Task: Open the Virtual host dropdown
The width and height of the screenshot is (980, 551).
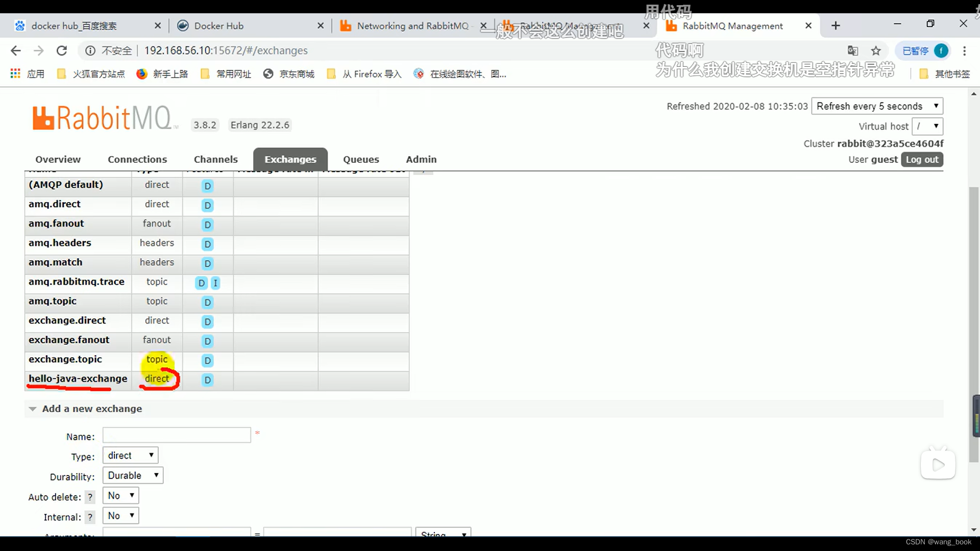Action: [x=927, y=126]
